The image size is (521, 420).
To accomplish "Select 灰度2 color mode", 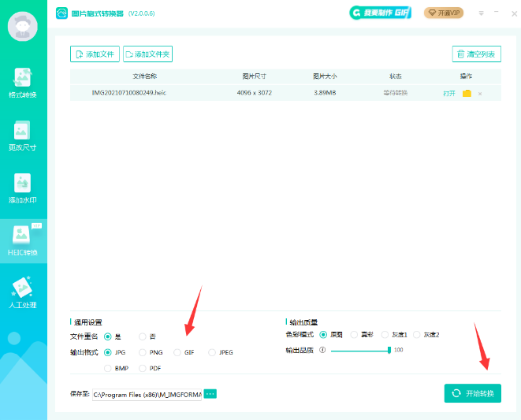I will [417, 335].
